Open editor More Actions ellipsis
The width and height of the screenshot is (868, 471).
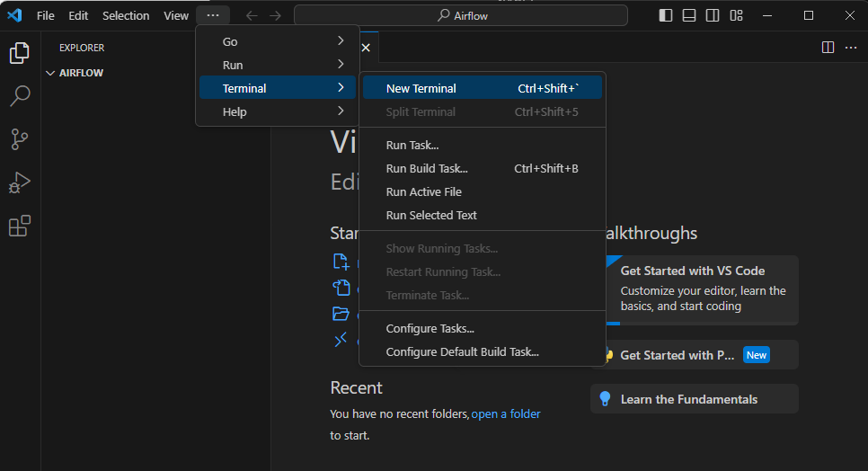point(851,48)
